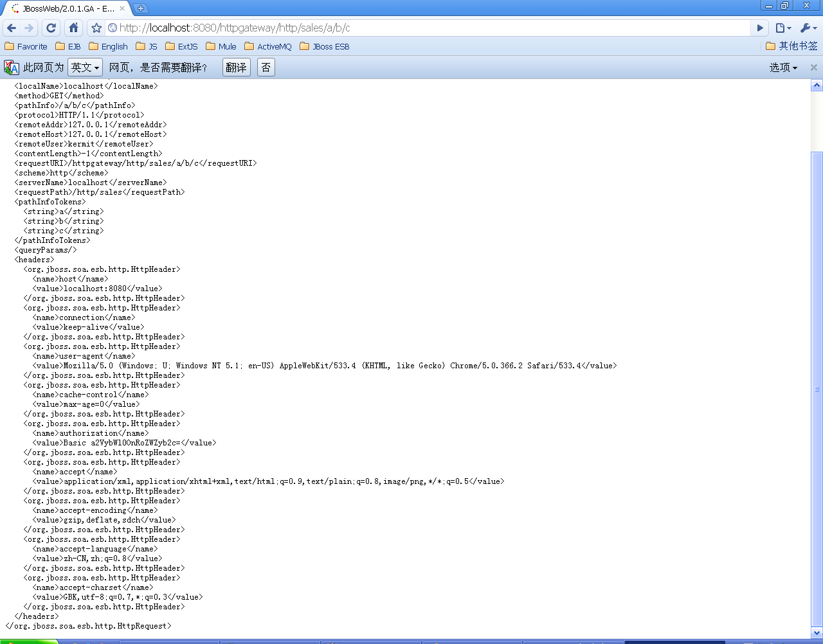Select the JBossWeb/2.0.1.GA tab
The image size is (823, 644).
[x=67, y=8]
